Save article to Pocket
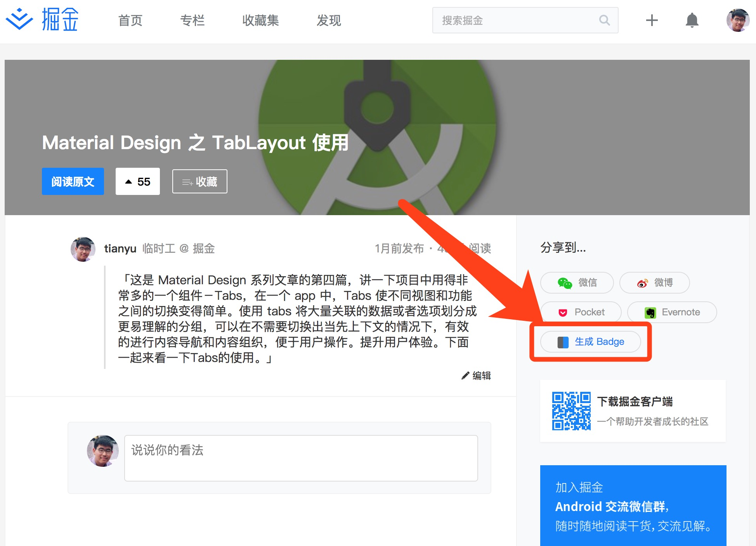This screenshot has width=756, height=546. [581, 312]
